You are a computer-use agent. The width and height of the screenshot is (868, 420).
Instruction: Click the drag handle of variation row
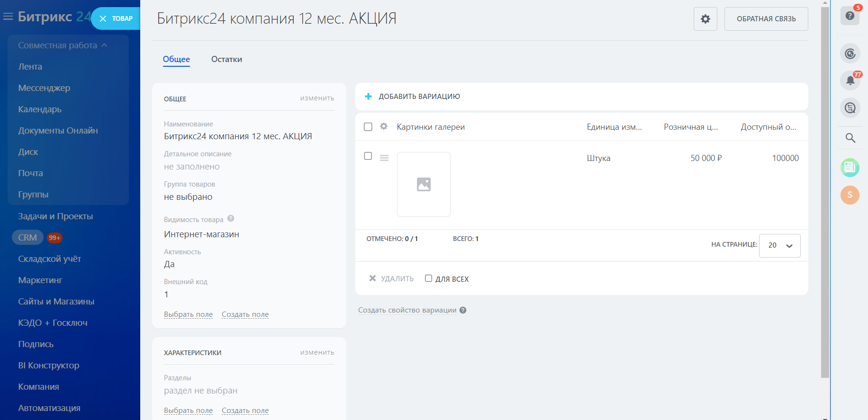point(384,158)
